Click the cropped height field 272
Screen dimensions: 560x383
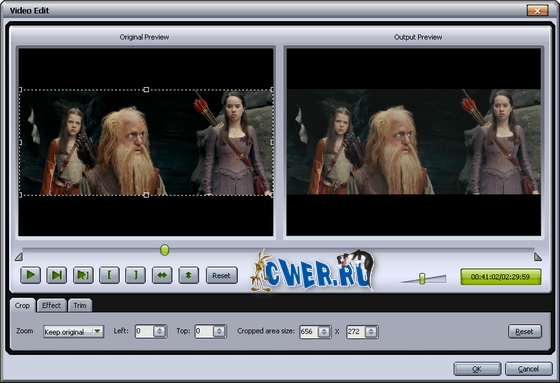tap(356, 332)
